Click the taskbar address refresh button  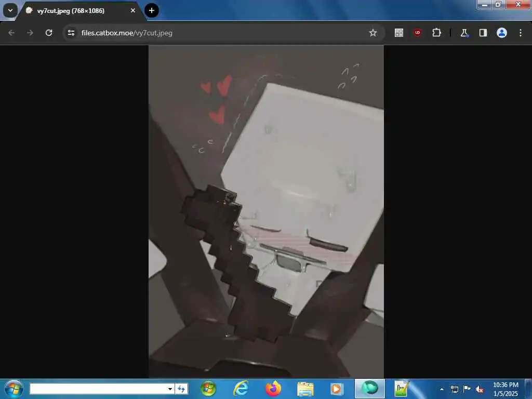point(181,389)
